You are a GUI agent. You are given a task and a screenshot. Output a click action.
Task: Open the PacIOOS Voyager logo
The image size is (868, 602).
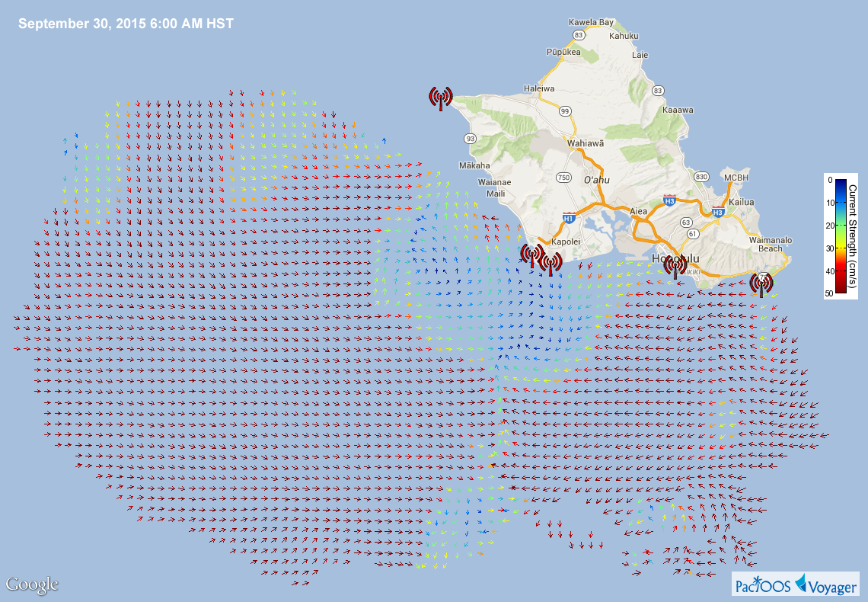point(796,584)
